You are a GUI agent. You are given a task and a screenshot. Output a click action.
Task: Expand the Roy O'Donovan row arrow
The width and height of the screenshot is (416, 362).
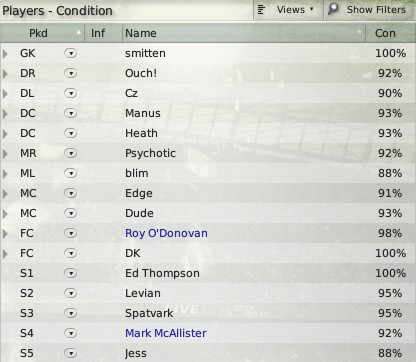coord(5,233)
